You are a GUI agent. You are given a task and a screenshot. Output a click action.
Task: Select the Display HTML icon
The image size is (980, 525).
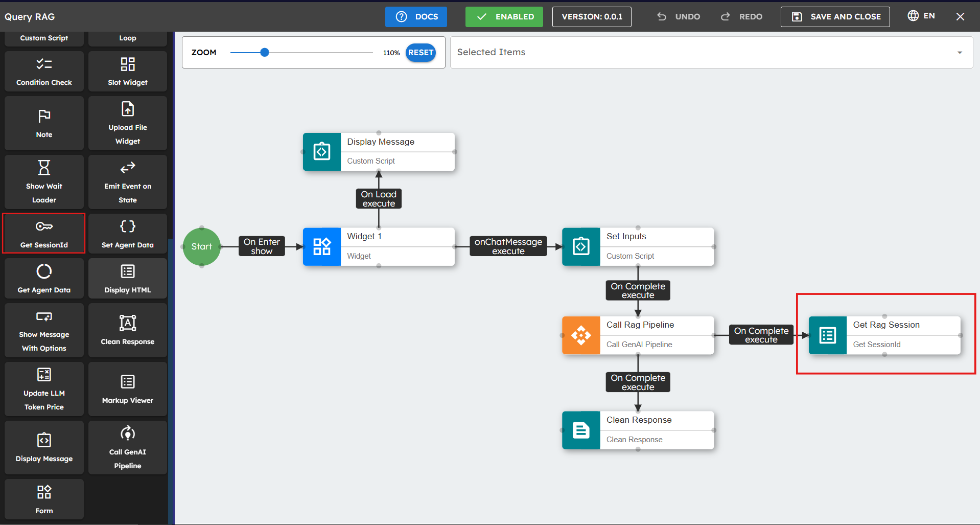coord(127,271)
